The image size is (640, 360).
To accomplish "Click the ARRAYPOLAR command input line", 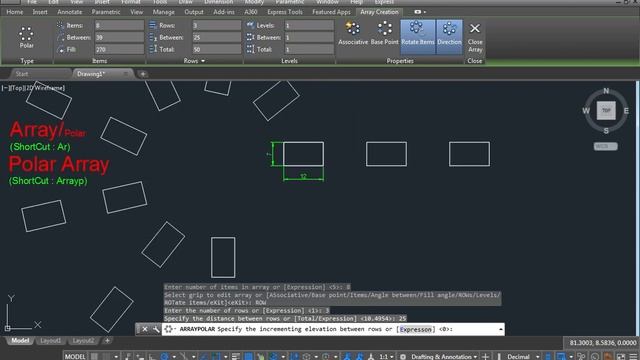I will coord(333,329).
